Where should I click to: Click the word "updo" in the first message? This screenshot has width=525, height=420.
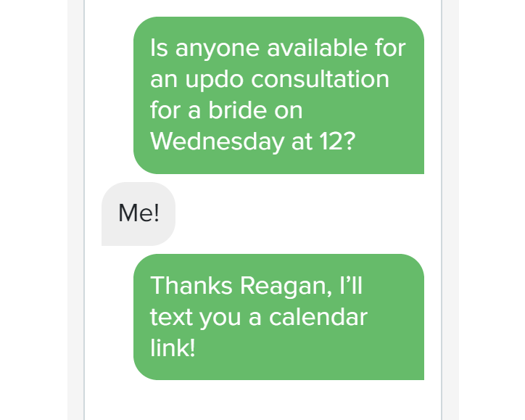214,81
